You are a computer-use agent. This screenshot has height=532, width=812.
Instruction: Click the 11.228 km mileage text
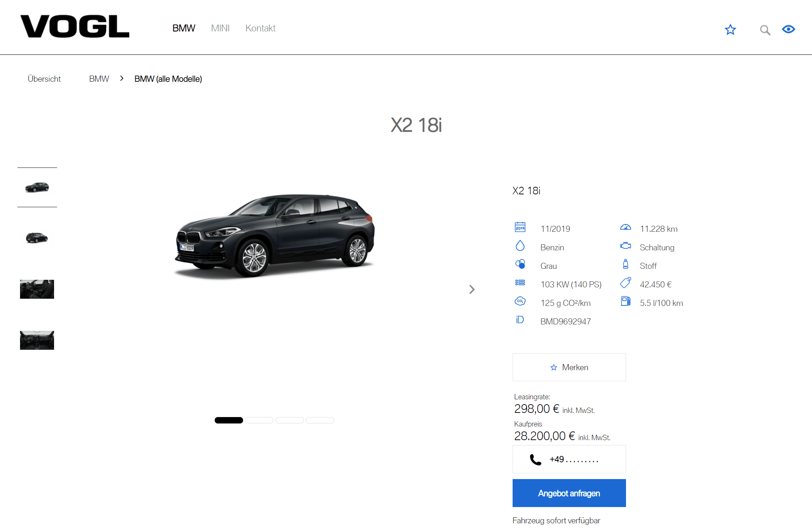click(x=659, y=229)
